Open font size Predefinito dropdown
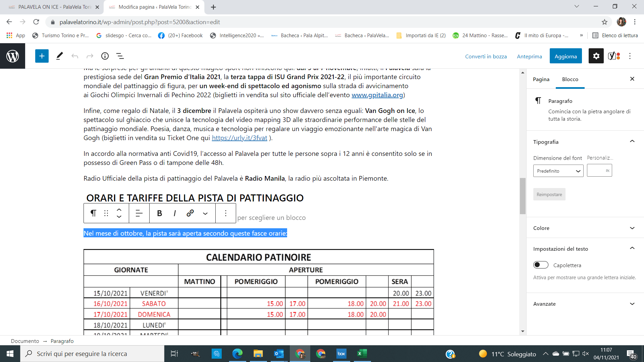This screenshot has width=644, height=362. (x=558, y=171)
